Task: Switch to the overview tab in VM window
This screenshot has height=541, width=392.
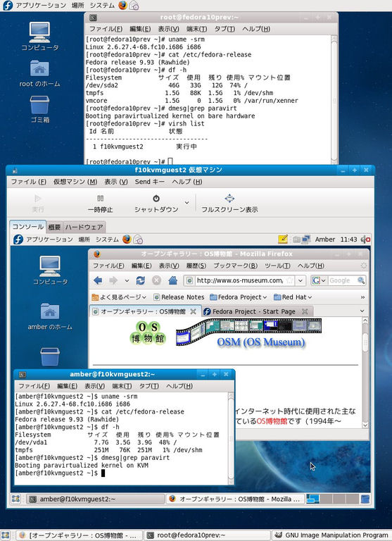Action: coord(54,227)
